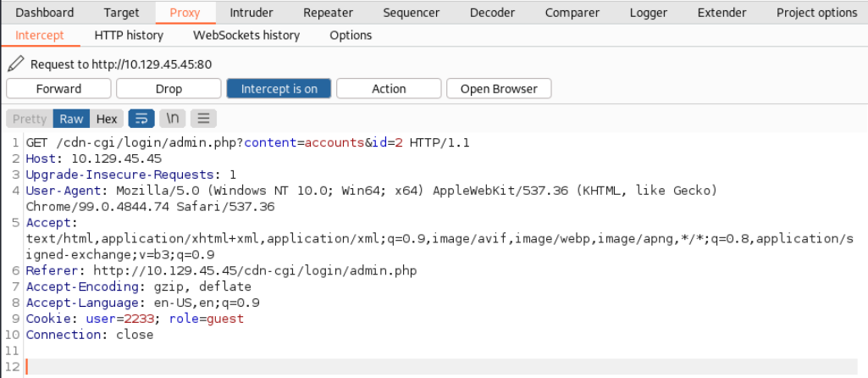
Task: Toggle the word wrap icon in editor toolbar
Action: (141, 119)
